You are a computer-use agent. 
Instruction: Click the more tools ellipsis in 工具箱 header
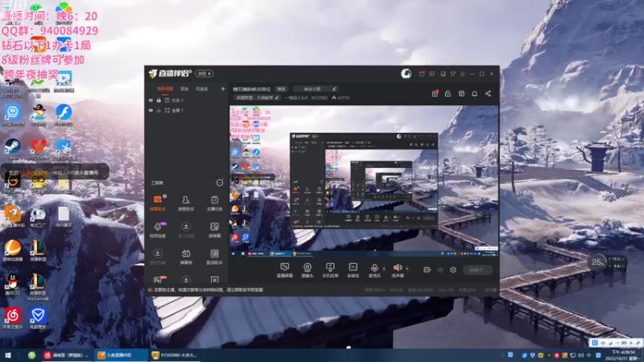tap(219, 183)
